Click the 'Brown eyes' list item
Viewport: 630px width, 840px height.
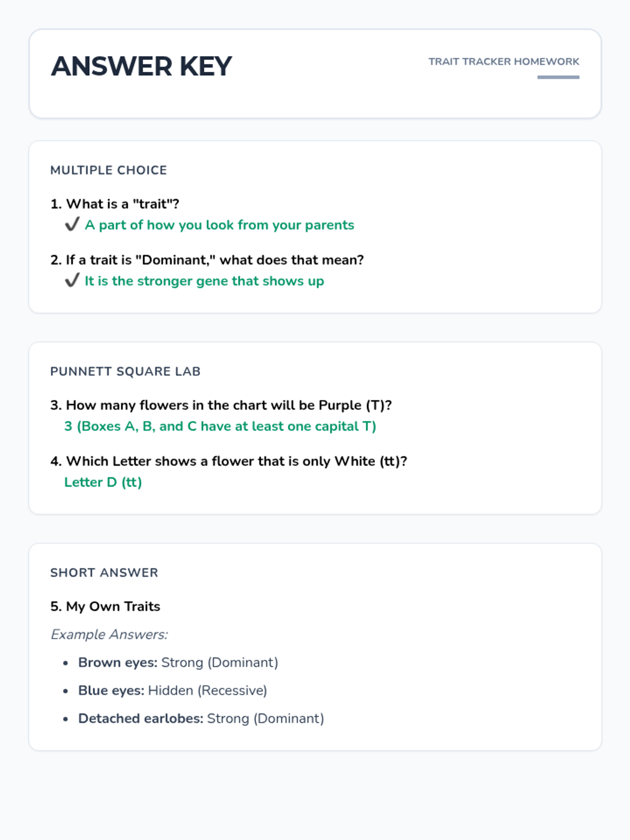coord(178,663)
